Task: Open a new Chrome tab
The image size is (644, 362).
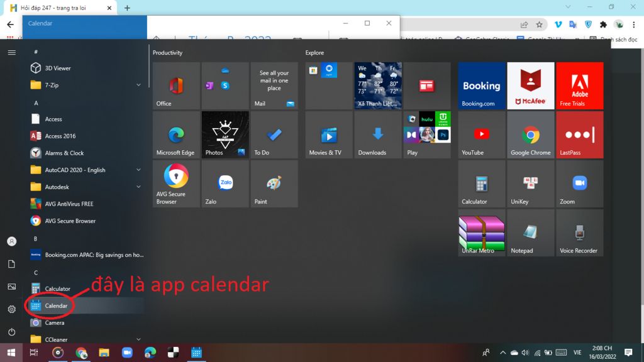Action: click(x=127, y=8)
